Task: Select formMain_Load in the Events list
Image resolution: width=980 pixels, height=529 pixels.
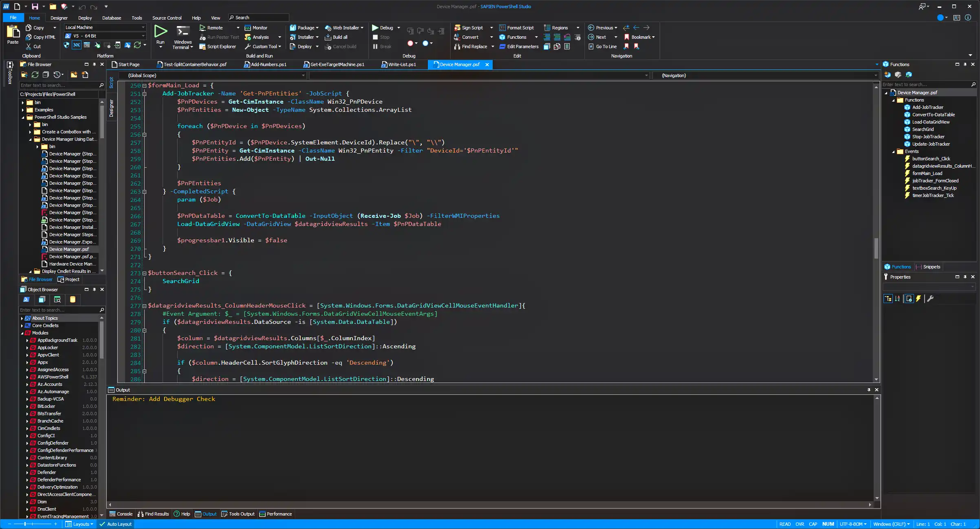Action: [927, 173]
